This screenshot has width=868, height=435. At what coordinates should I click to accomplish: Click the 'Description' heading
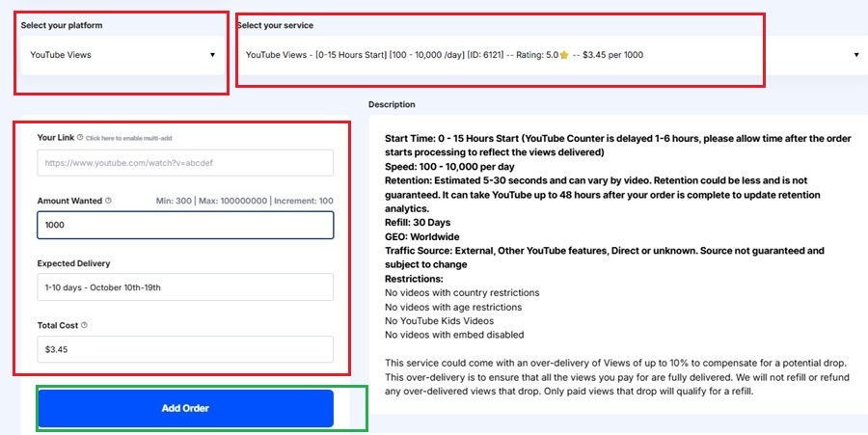click(392, 104)
